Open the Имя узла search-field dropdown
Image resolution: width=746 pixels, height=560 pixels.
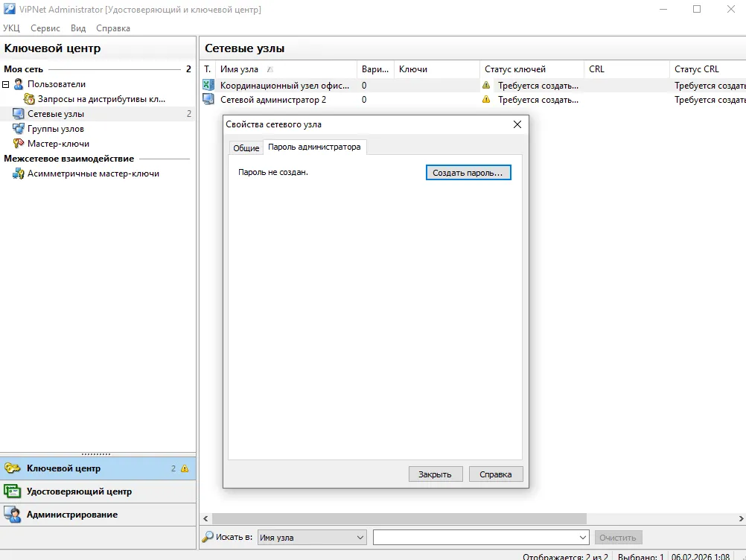[360, 538]
